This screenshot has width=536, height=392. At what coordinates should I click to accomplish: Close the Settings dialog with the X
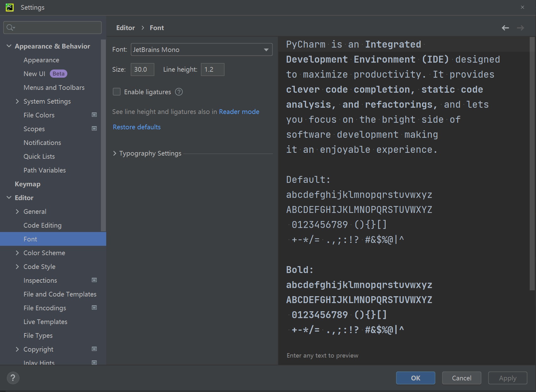(x=523, y=7)
